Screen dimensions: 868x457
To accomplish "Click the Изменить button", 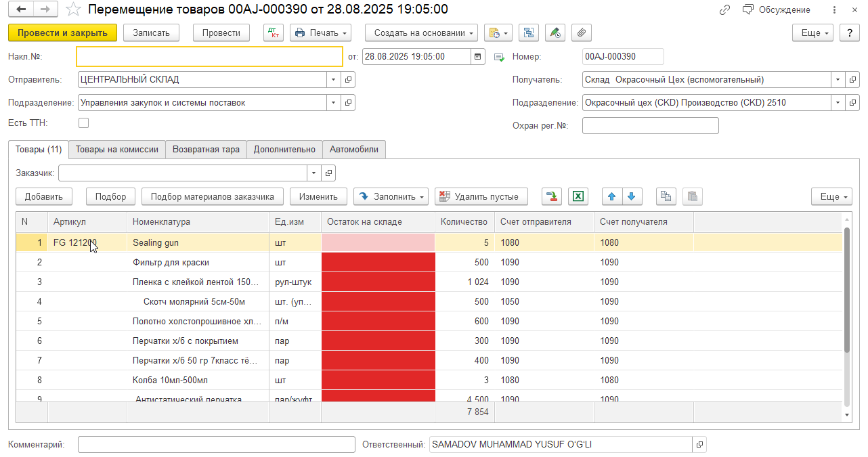I will click(x=318, y=196).
